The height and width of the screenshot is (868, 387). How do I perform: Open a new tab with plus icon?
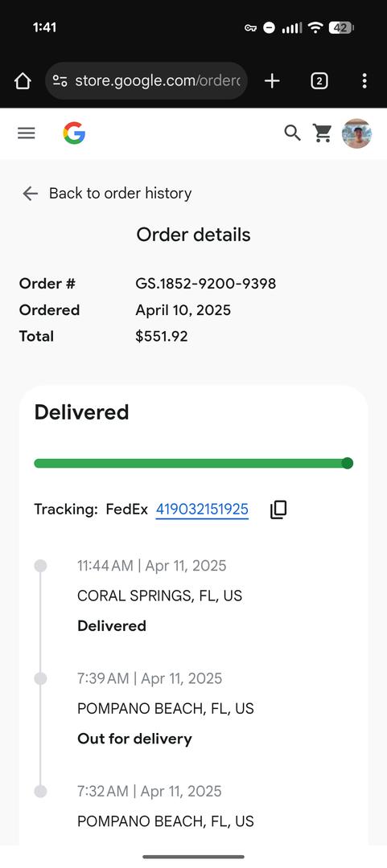pyautogui.click(x=272, y=81)
